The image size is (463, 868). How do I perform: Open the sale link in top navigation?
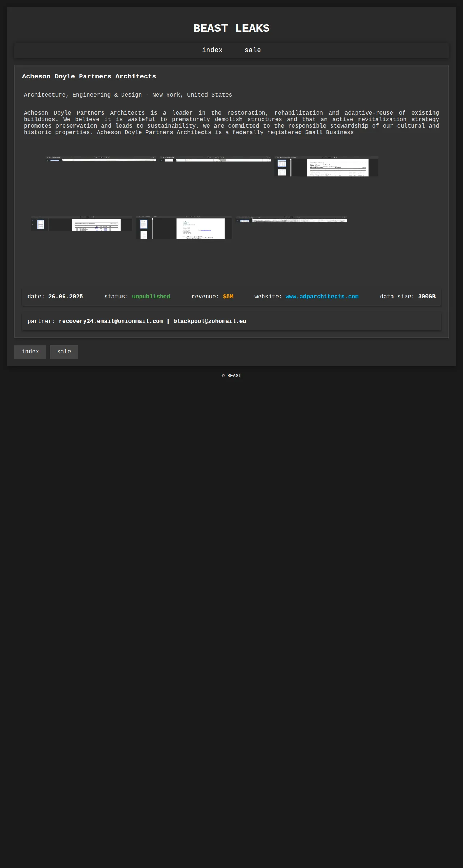tap(252, 50)
